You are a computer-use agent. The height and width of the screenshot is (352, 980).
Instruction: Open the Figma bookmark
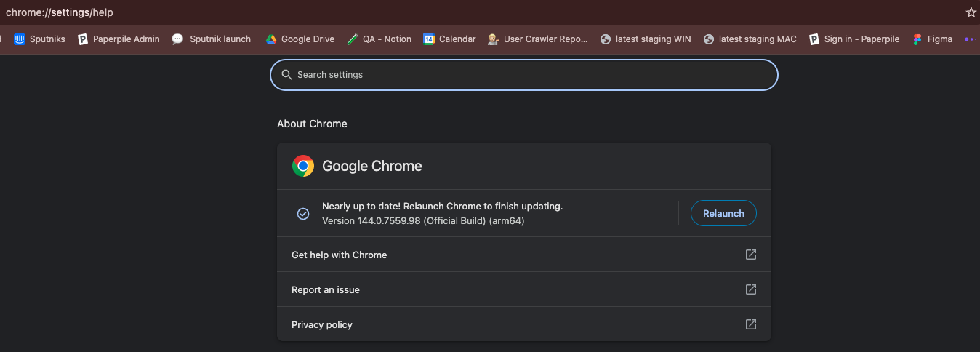pyautogui.click(x=932, y=39)
